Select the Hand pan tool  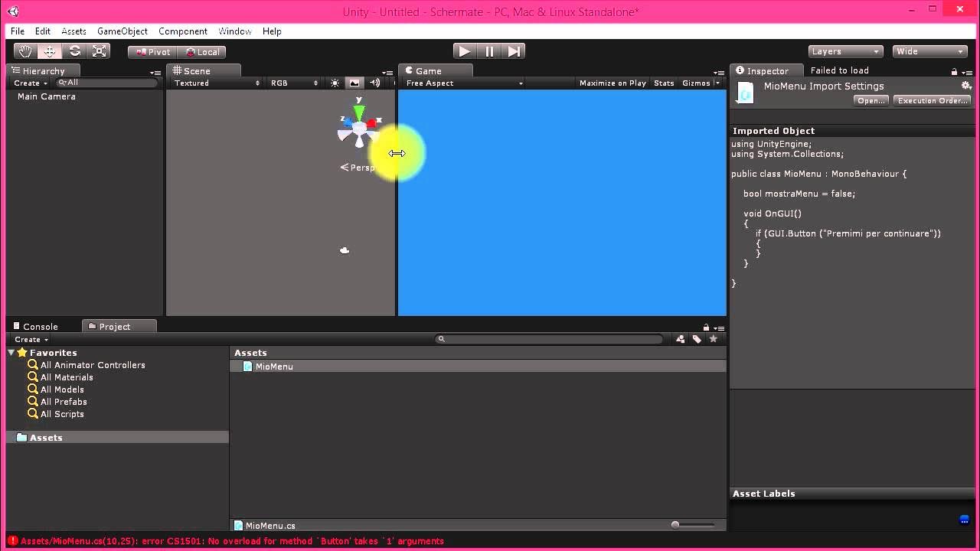(x=24, y=51)
